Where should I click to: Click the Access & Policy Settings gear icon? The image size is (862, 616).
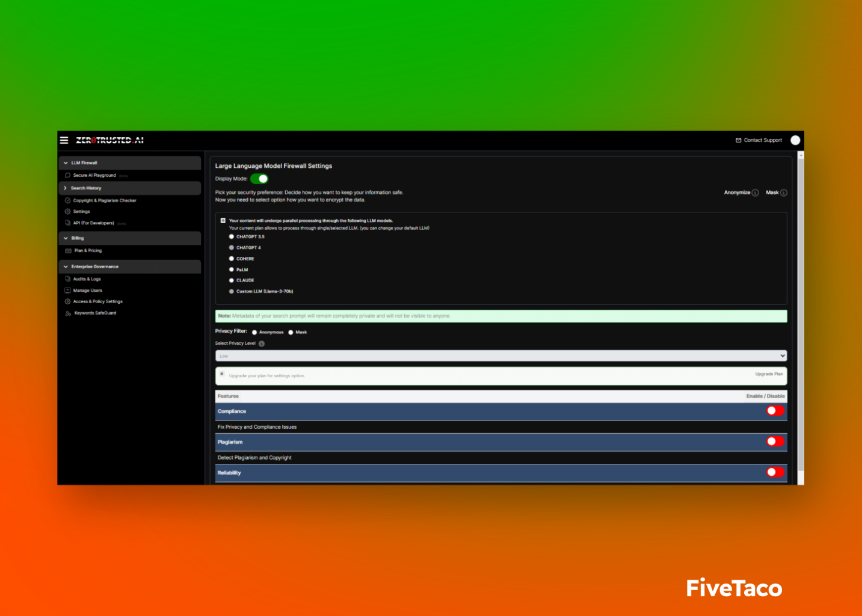coord(67,301)
